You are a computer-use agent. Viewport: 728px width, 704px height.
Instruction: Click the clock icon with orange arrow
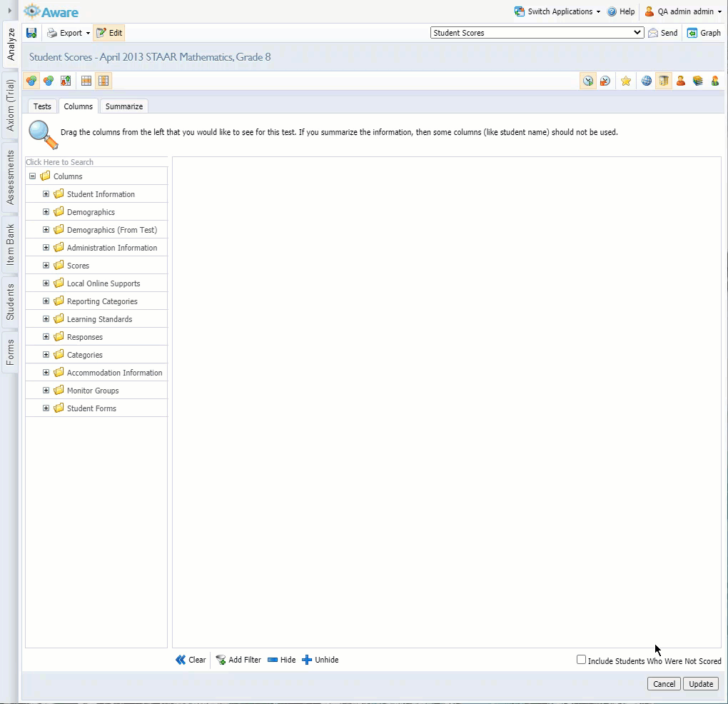pos(605,81)
